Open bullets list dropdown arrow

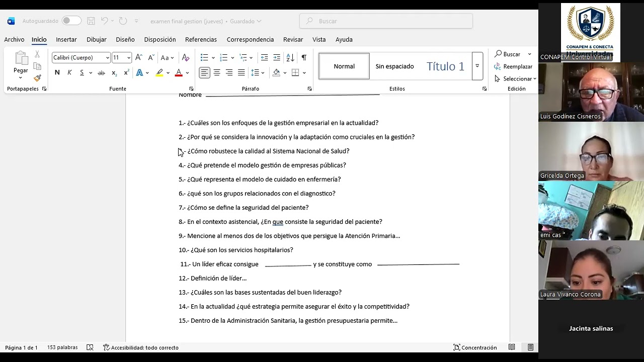pyautogui.click(x=213, y=58)
